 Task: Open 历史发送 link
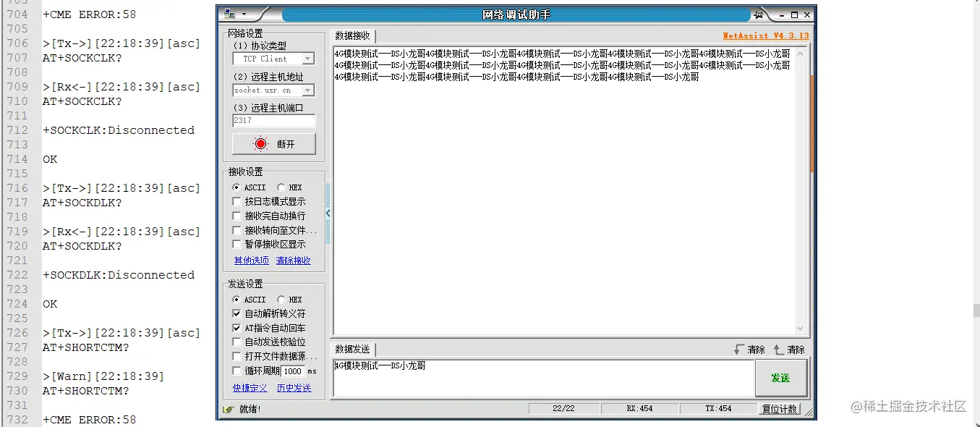(x=294, y=388)
